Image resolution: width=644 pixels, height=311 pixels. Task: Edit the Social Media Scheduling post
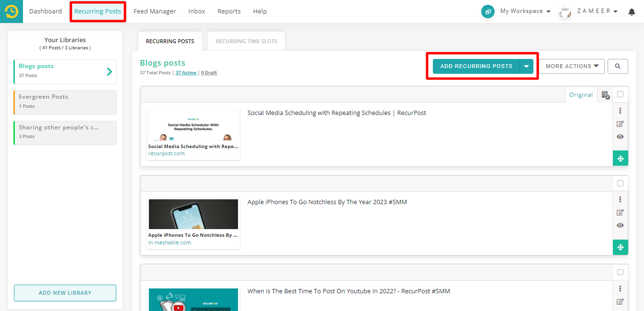click(x=620, y=124)
